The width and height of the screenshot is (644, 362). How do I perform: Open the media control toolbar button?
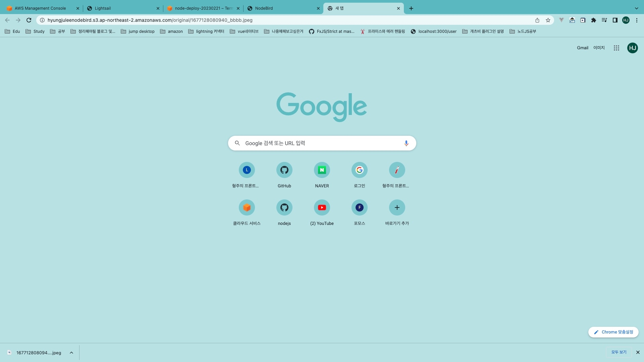(604, 20)
